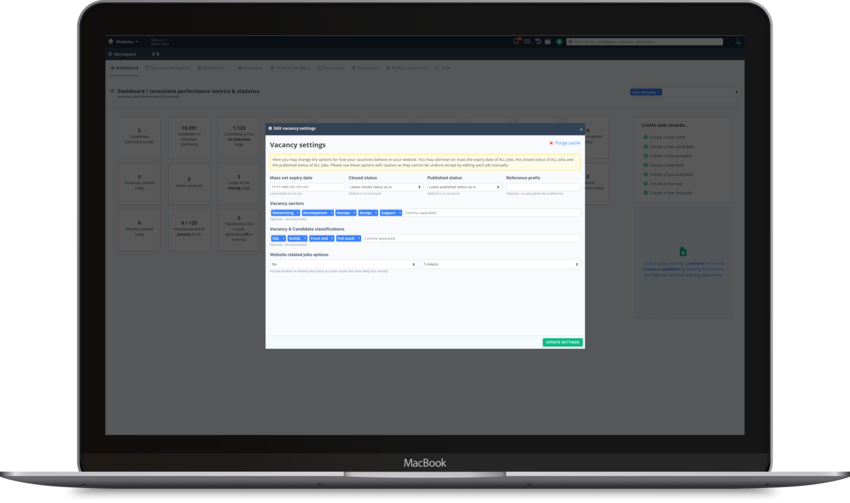The width and height of the screenshot is (850, 503).
Task: Click the code brackets icon beside Workspace
Action: [x=156, y=54]
